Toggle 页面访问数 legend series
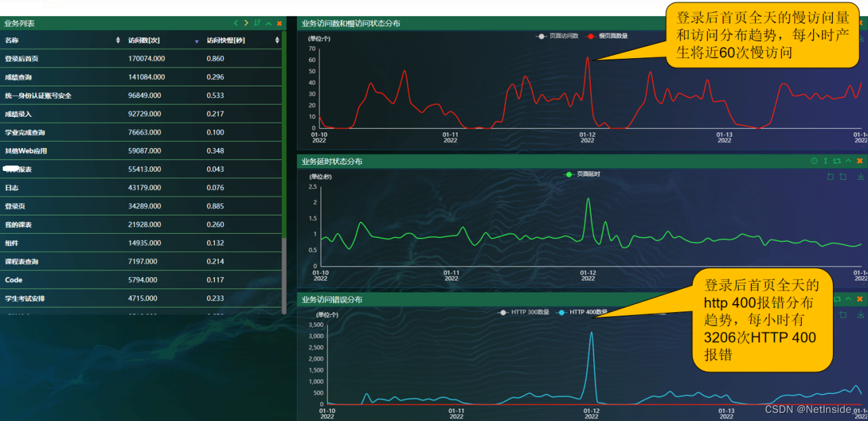The width and height of the screenshot is (868, 421). pyautogui.click(x=557, y=36)
